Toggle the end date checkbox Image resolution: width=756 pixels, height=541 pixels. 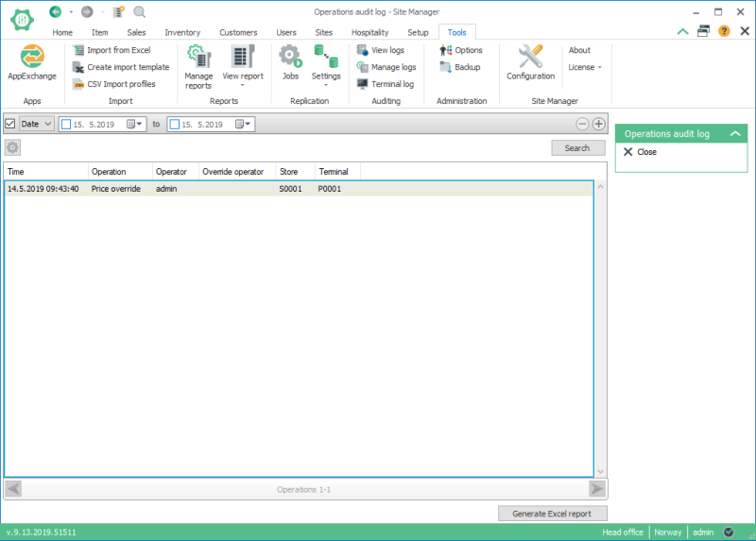(x=175, y=124)
